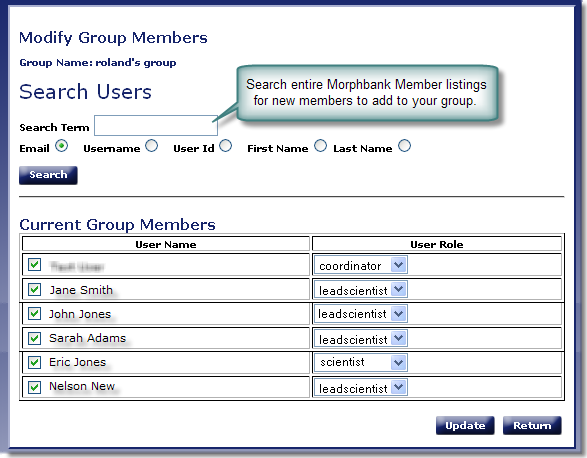Click into the Search Term field
Viewport: 587px width, 458px height.
point(156,125)
